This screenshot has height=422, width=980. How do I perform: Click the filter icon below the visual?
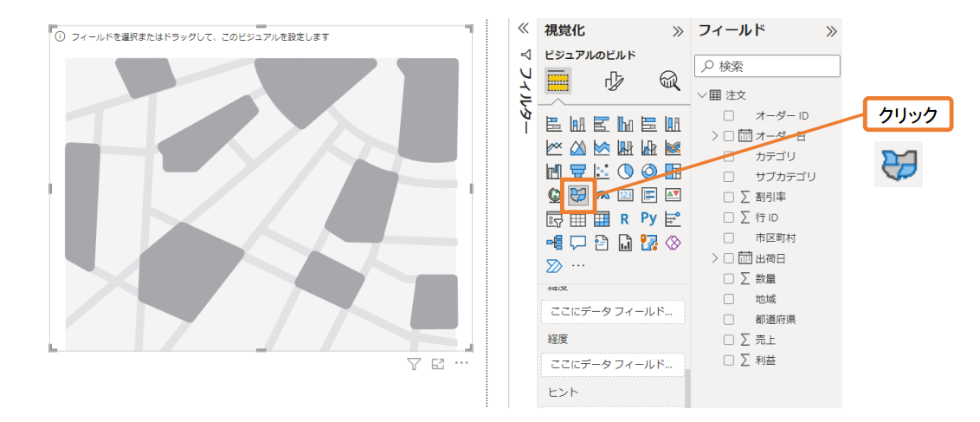[x=414, y=364]
